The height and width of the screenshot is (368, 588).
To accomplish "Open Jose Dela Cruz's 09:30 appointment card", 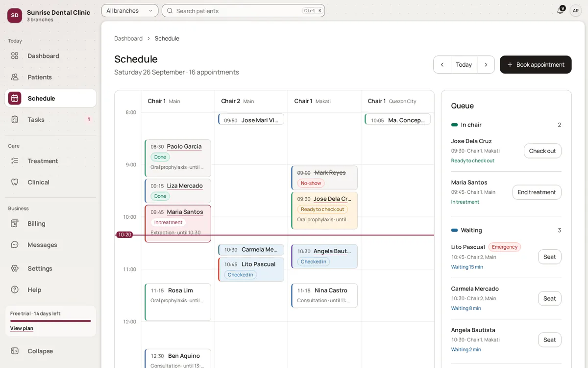I will (x=324, y=210).
